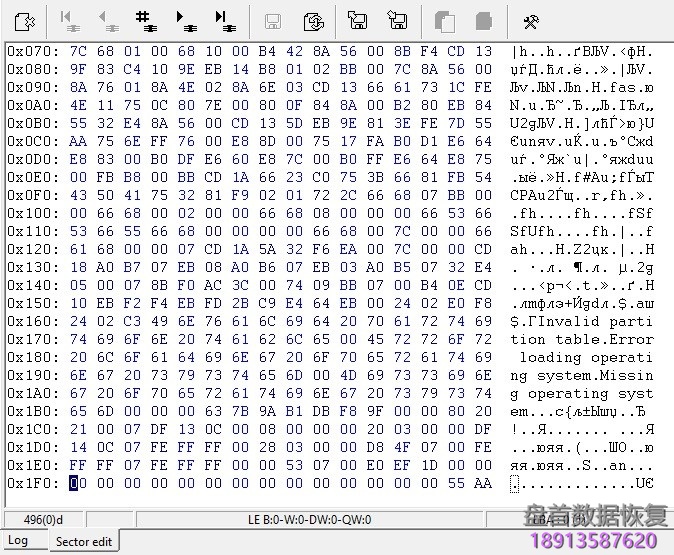Screen dimensions: 674x555
Task: Open go to sector number (#) tool
Action: tap(146, 20)
